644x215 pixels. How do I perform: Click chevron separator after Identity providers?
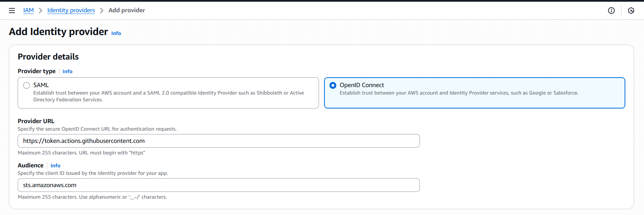pyautogui.click(x=102, y=11)
